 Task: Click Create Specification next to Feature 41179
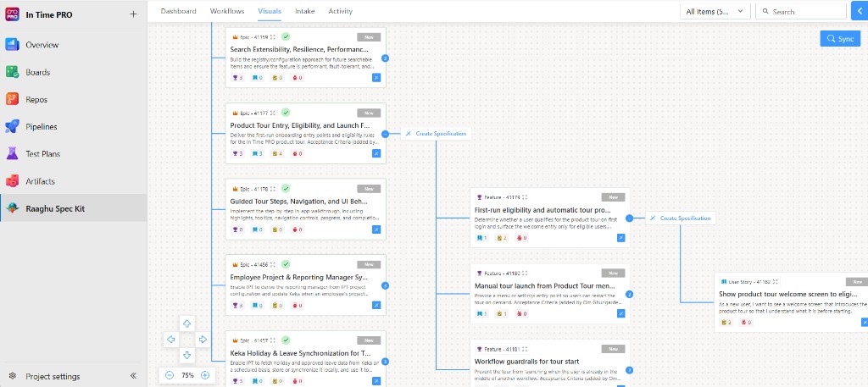tap(681, 218)
